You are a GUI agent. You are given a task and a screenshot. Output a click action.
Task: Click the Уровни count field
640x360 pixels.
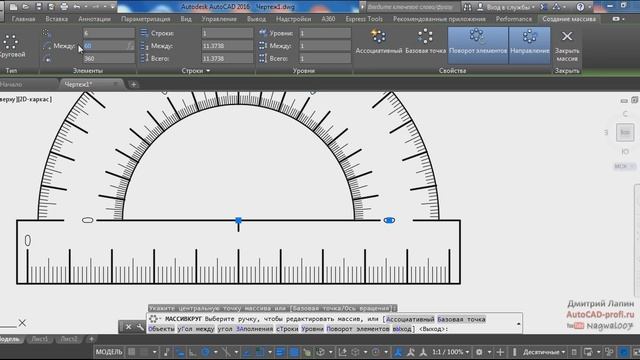(x=325, y=33)
